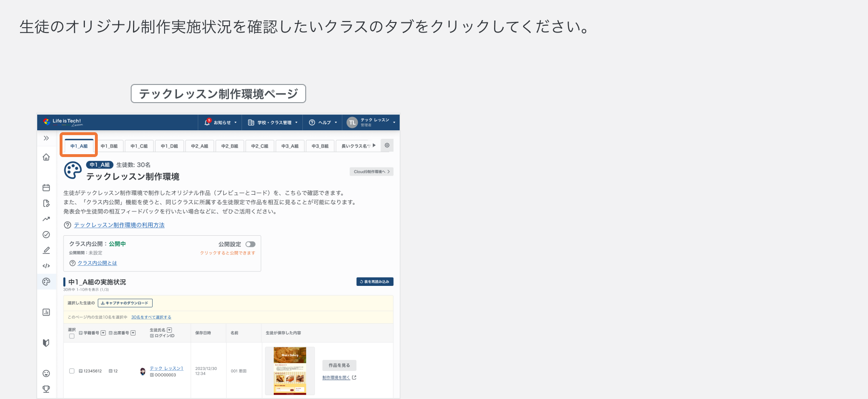Select the palette icon in sidebar
Image resolution: width=868 pixels, height=399 pixels.
[x=46, y=282]
